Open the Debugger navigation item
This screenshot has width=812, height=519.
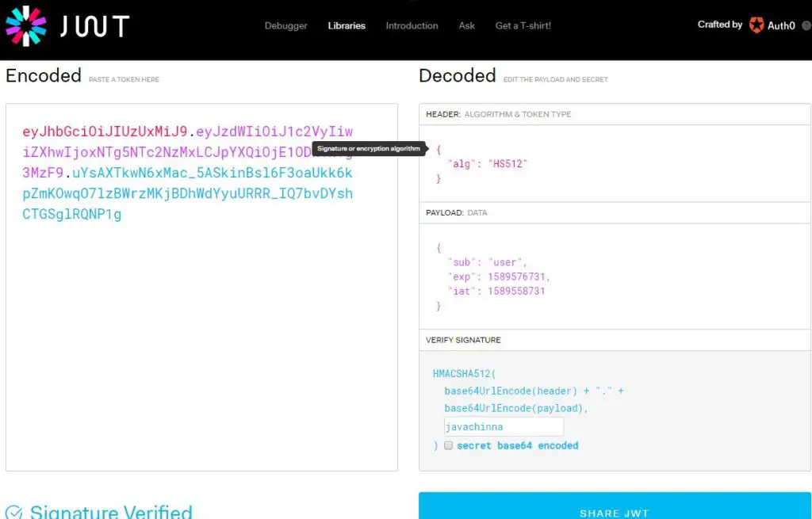click(x=285, y=25)
